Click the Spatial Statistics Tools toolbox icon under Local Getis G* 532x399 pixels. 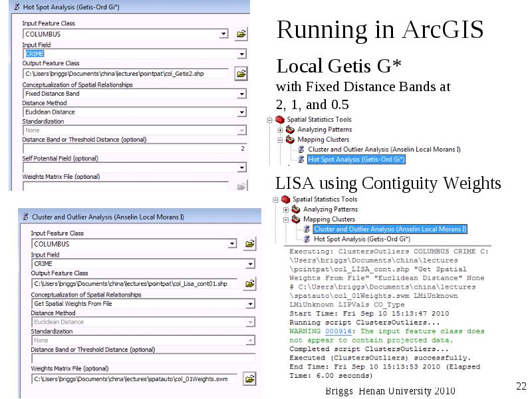coord(280,120)
